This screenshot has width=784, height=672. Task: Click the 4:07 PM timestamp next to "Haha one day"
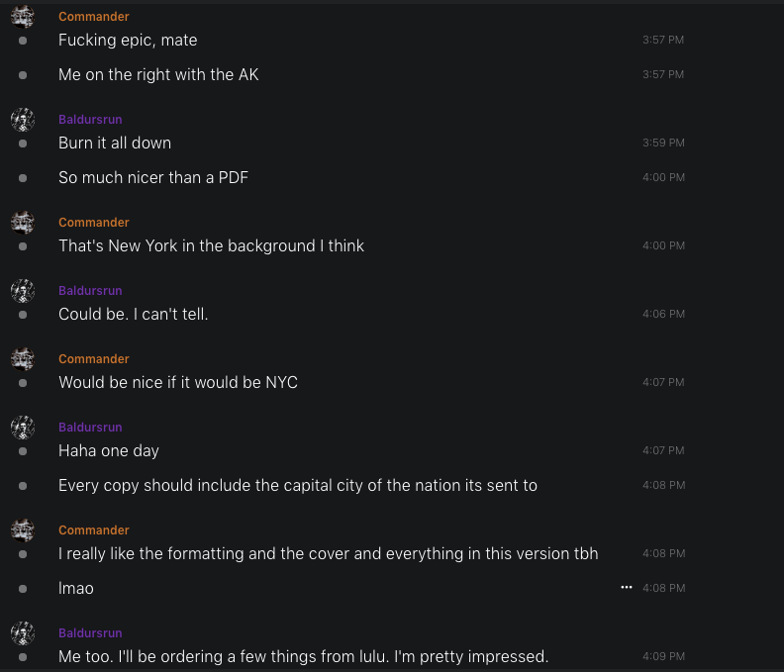pyautogui.click(x=662, y=451)
